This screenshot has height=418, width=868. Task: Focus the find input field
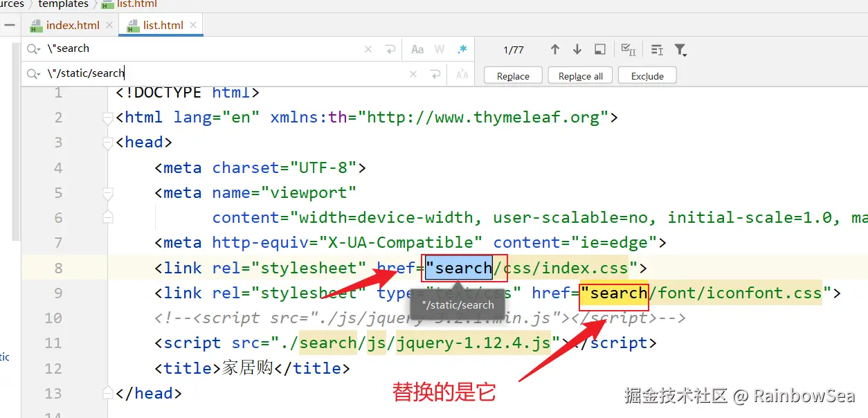click(x=204, y=49)
